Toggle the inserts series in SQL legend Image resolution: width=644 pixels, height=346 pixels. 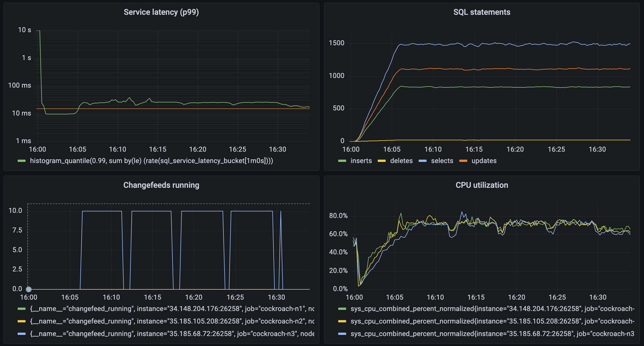[361, 161]
